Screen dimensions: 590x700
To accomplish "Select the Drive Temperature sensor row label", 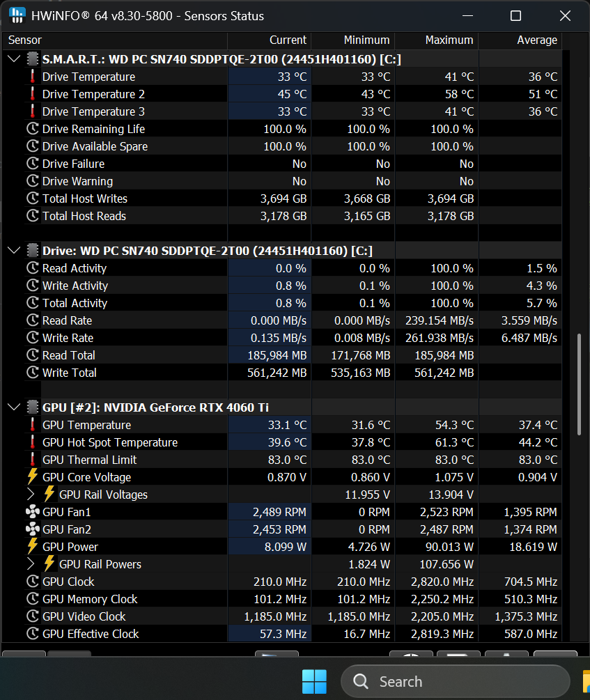I will (88, 77).
